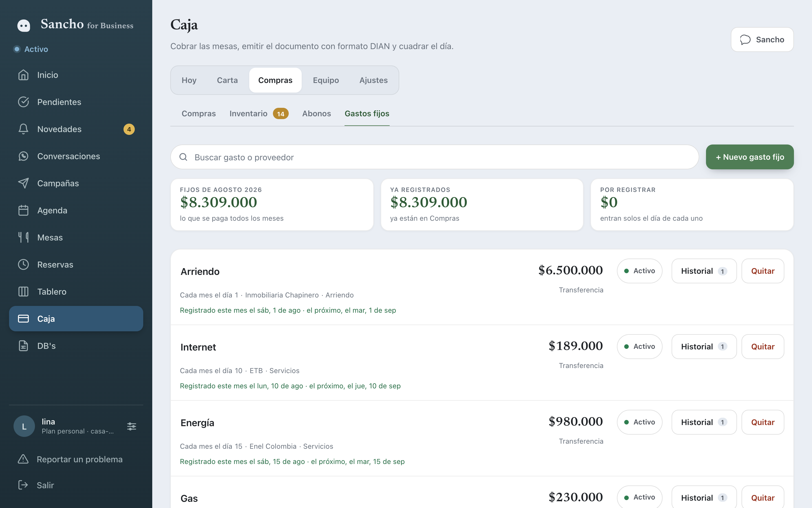Open Historial for Energía
Screen dimensions: 812x508
pos(704,422)
